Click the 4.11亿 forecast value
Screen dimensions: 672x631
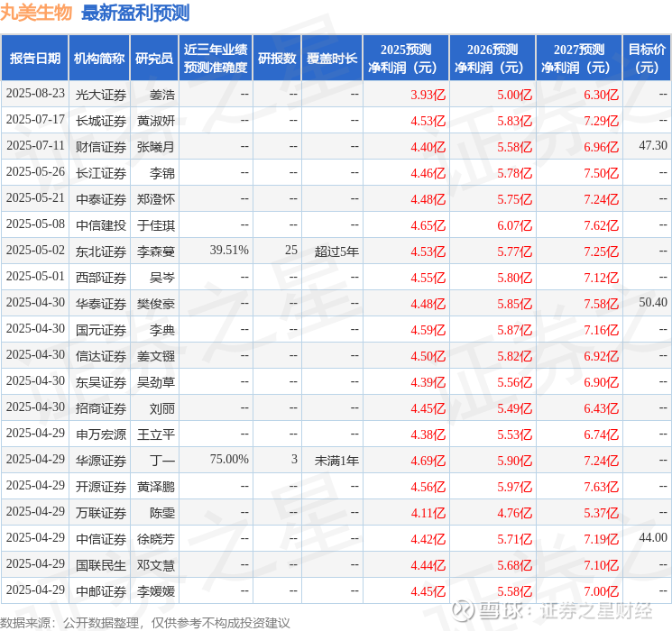pyautogui.click(x=428, y=513)
